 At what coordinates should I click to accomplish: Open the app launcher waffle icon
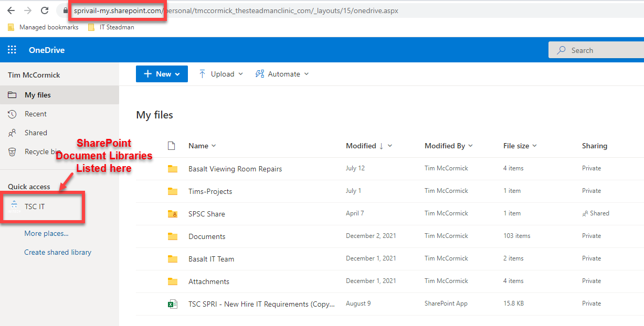(12, 50)
